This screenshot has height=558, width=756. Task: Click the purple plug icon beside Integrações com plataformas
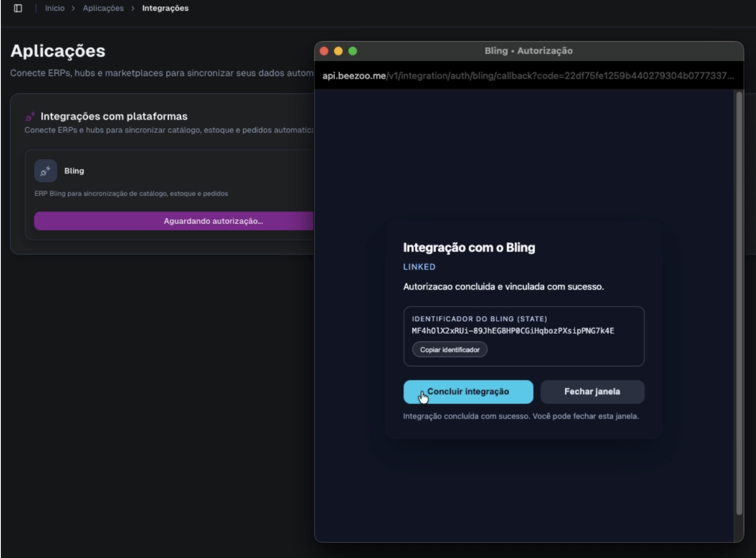(30, 116)
